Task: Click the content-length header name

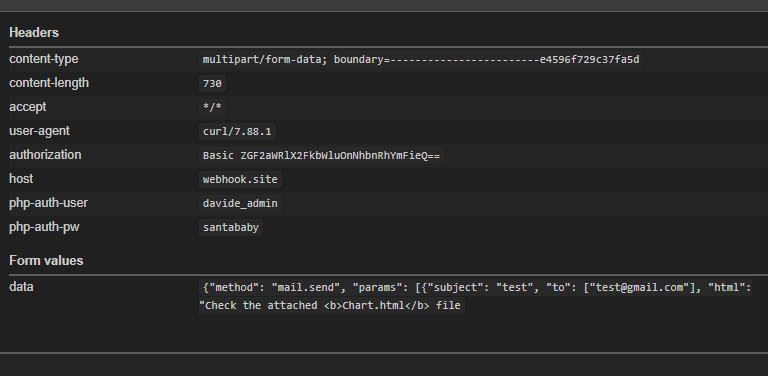Action: coord(49,83)
